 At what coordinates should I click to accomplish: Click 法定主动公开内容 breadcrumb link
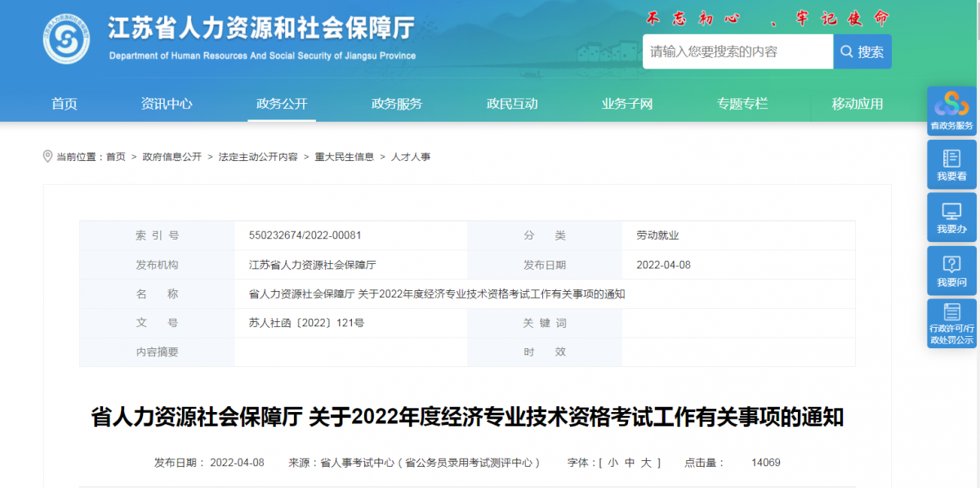coord(258,157)
